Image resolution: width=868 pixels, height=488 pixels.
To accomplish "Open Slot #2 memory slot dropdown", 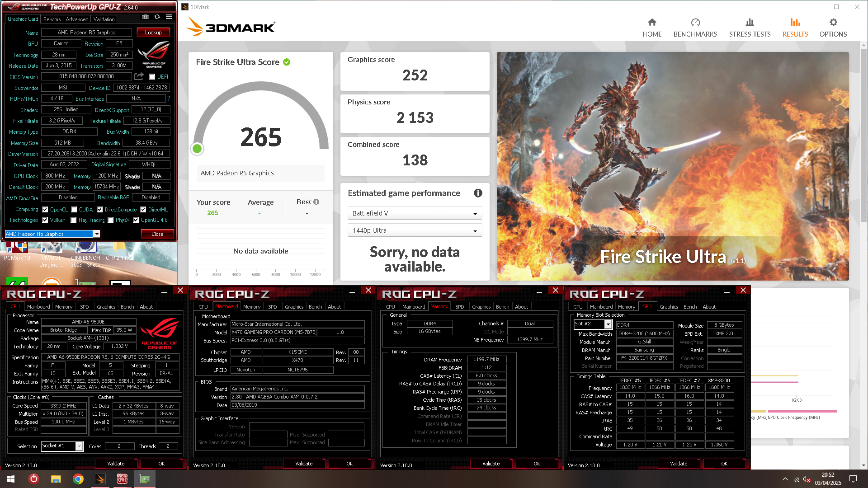I will tap(593, 324).
